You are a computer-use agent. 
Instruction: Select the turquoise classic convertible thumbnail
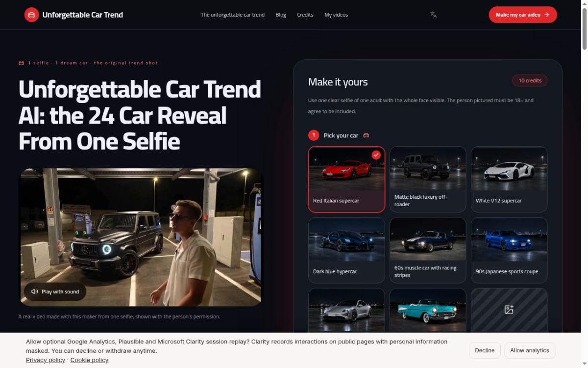click(428, 310)
